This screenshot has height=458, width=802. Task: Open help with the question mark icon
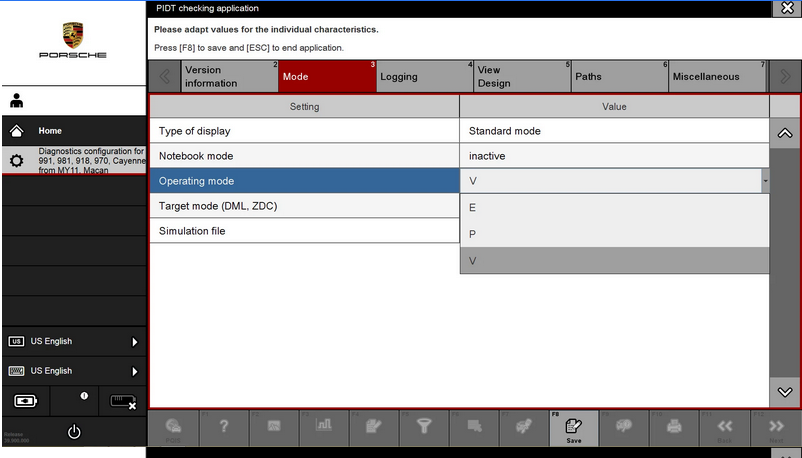click(224, 427)
